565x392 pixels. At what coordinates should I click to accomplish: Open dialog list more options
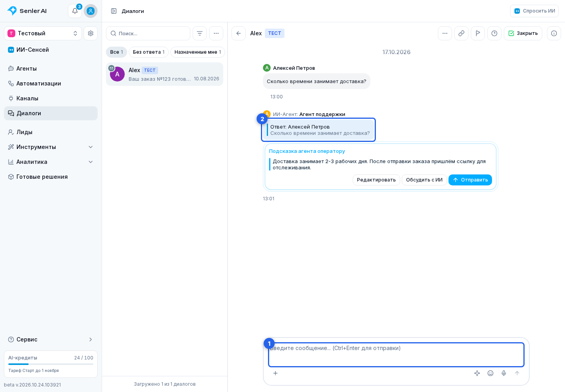point(216,33)
